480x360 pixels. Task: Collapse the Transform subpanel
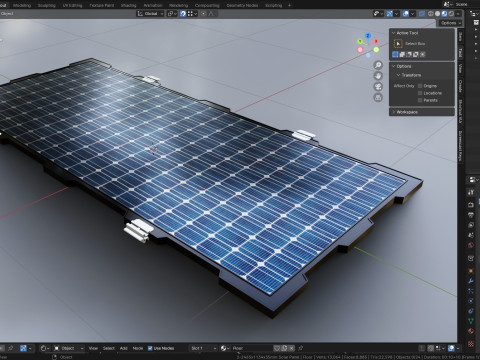click(398, 75)
